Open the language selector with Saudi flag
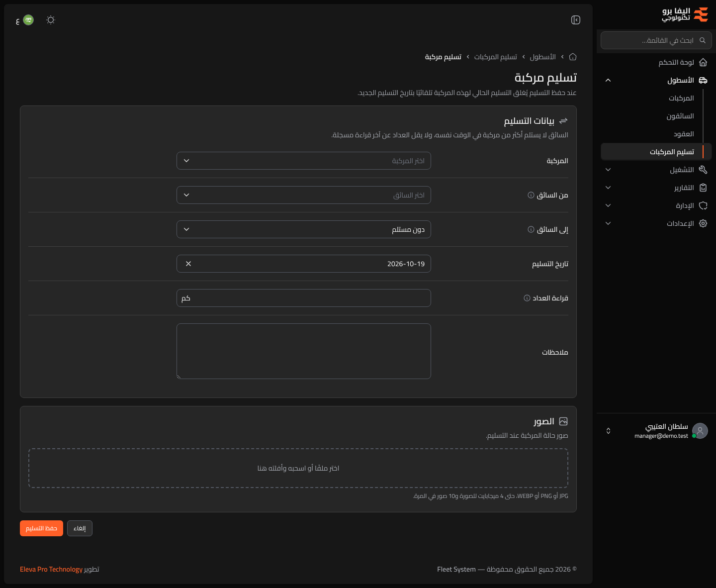The image size is (716, 588). pos(25,20)
